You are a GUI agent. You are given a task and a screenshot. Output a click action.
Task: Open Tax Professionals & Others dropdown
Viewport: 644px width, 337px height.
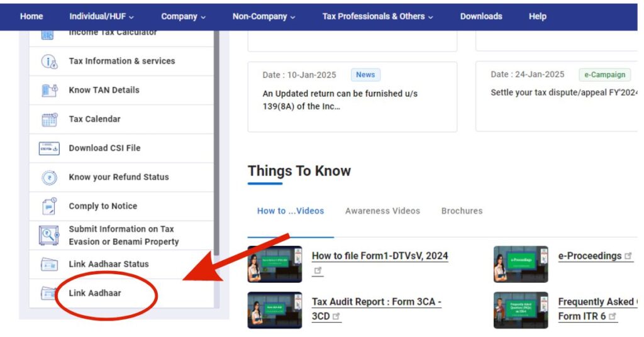[377, 16]
